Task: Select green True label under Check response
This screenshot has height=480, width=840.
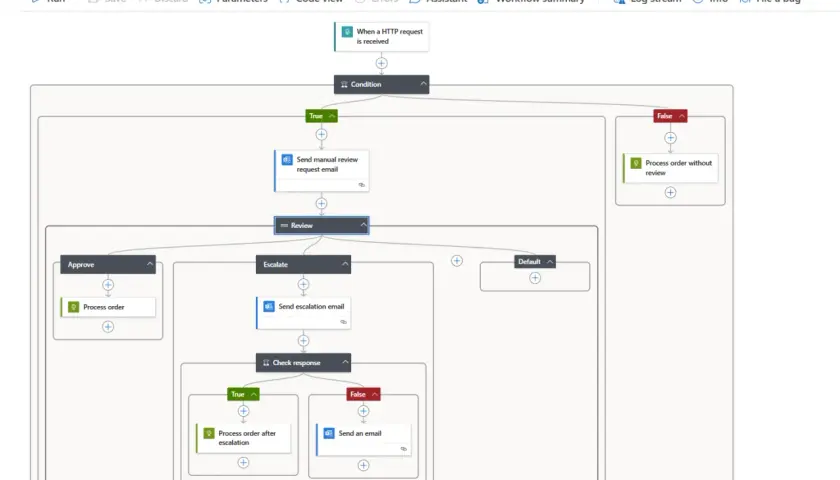Action: (x=237, y=394)
